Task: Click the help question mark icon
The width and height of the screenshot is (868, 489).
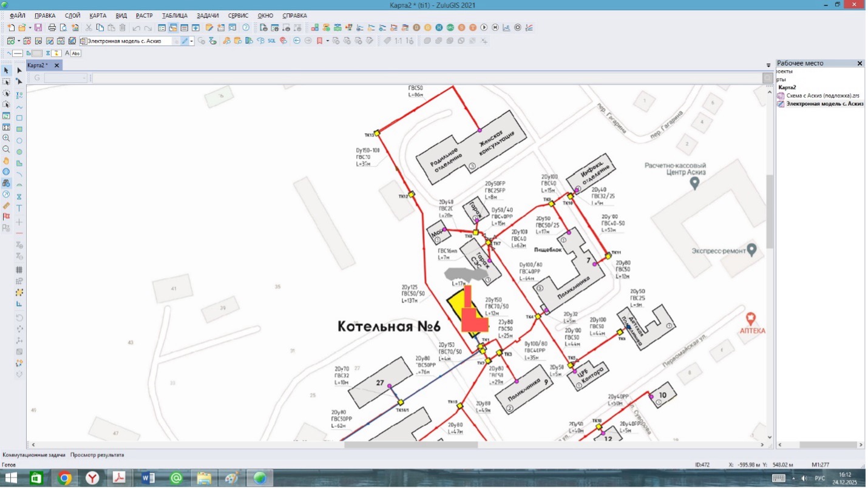Action: (x=246, y=28)
